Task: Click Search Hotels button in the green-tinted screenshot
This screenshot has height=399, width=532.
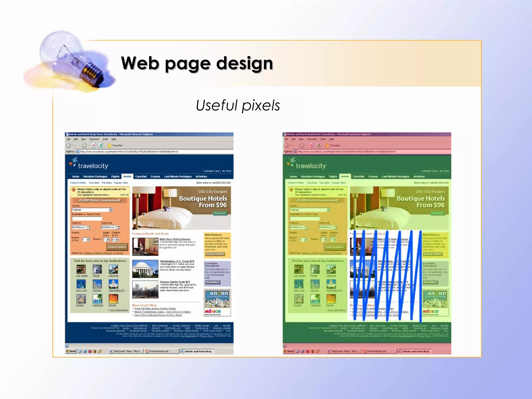Action: [335, 247]
